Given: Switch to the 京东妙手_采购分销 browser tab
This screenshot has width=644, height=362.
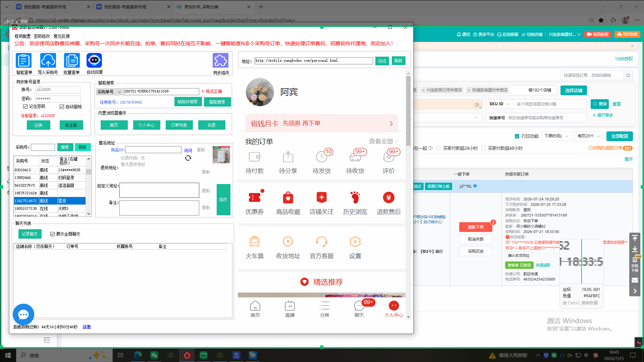Looking at the screenshot, I should pos(213,7).
